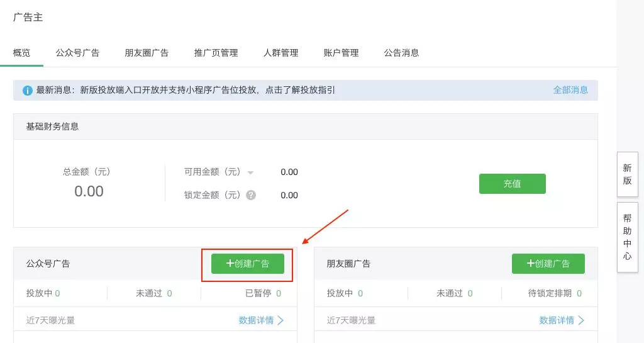
Task: Select the 人群管理 tab
Action: (x=280, y=53)
